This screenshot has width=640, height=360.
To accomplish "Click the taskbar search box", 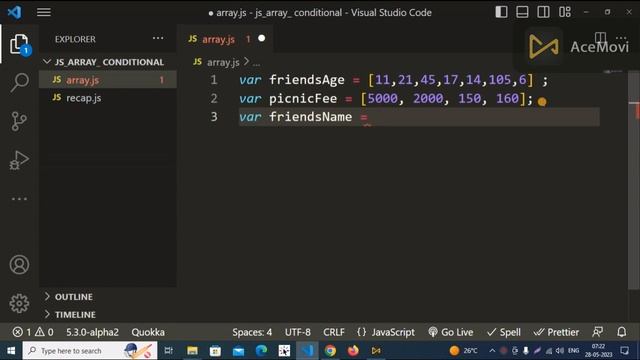I will 90,351.
